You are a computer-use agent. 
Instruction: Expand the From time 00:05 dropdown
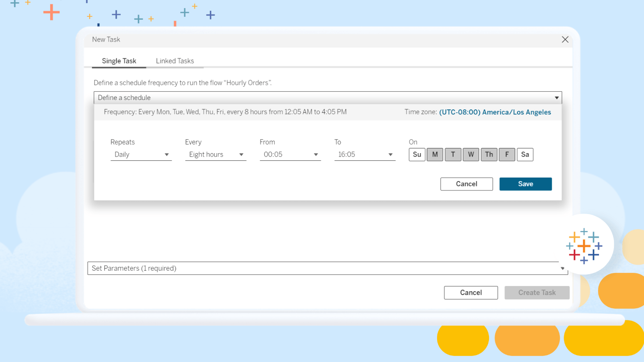290,154
